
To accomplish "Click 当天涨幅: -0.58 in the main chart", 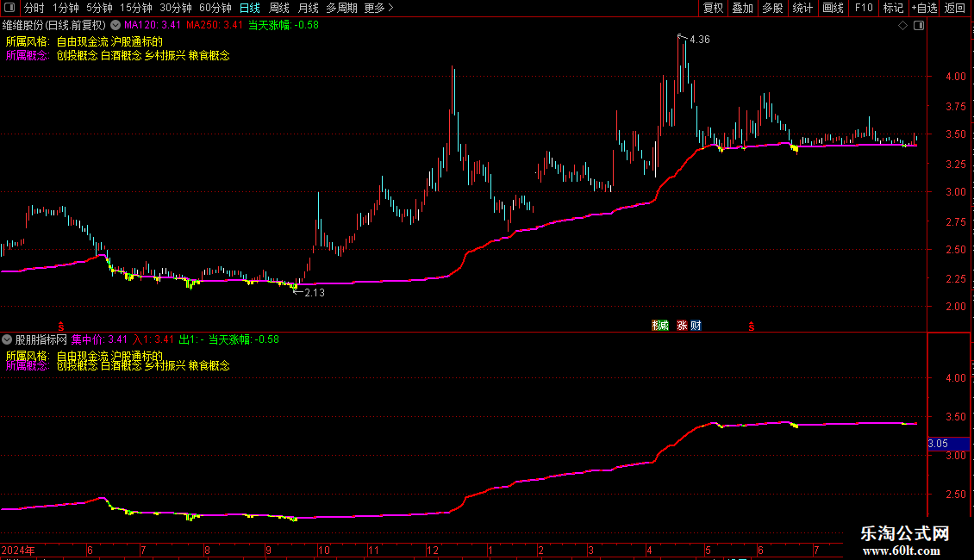I will pyautogui.click(x=284, y=26).
